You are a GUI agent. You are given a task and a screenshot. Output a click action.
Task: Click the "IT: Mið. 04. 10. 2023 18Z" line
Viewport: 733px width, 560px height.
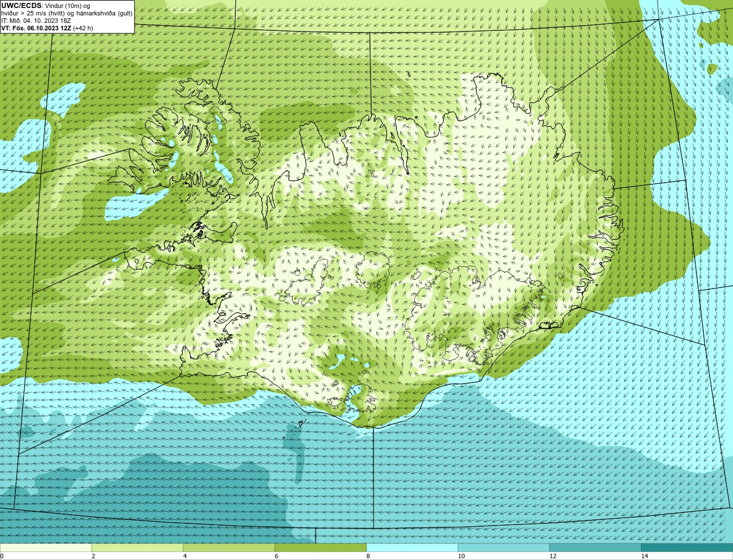click(36, 21)
